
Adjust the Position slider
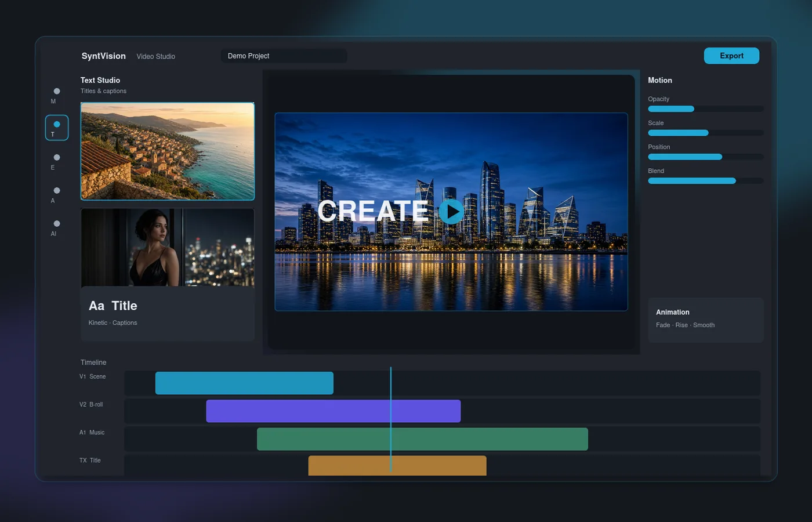pos(705,157)
